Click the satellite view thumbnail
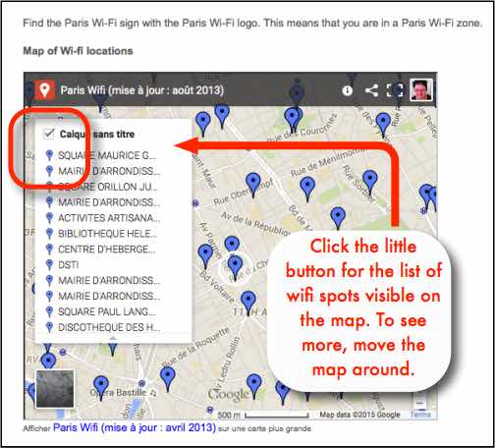Image resolution: width=495 pixels, height=448 pixels. tap(55, 389)
